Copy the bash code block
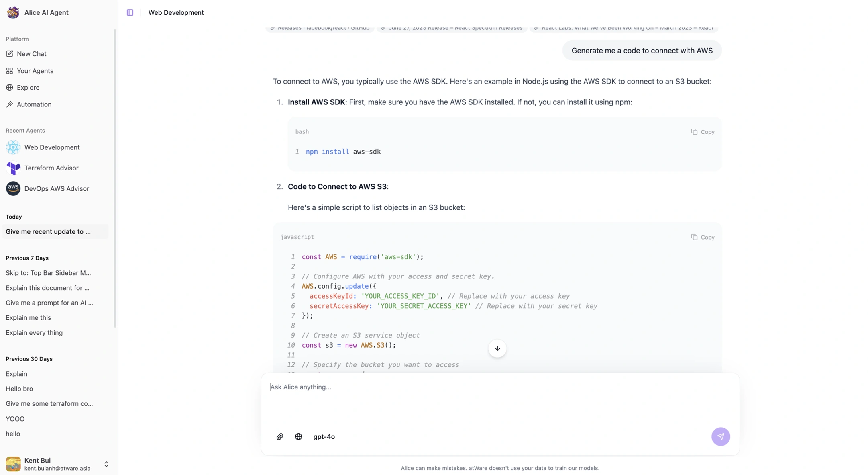The image size is (868, 475). point(703,132)
